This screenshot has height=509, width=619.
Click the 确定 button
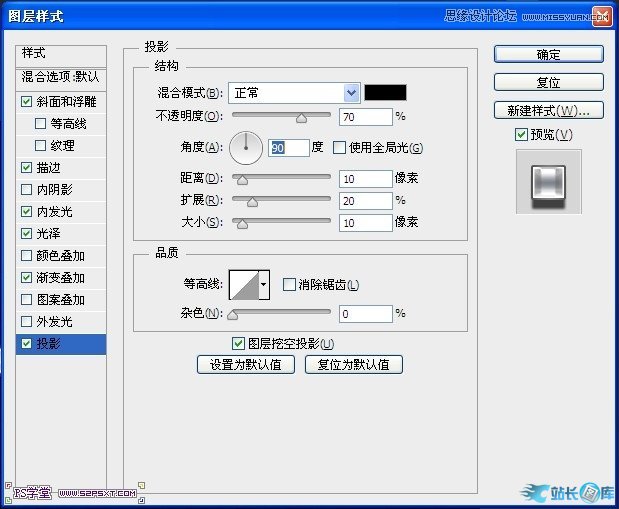point(548,54)
